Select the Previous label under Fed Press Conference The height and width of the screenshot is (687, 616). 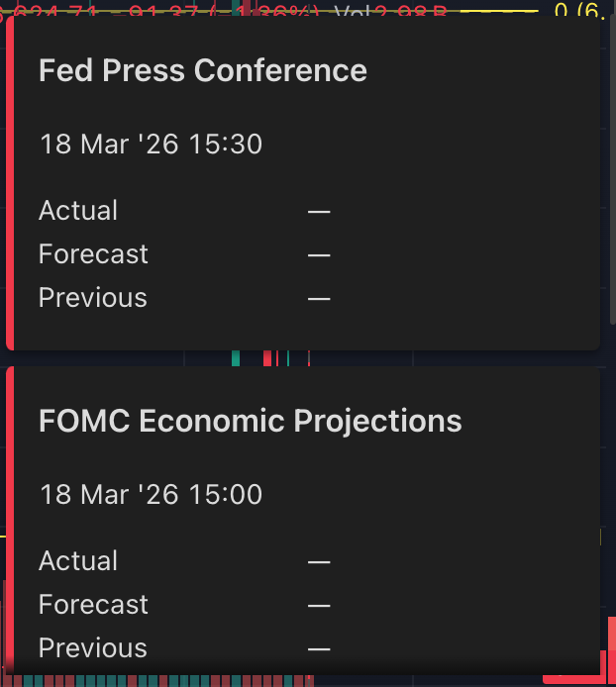92,298
